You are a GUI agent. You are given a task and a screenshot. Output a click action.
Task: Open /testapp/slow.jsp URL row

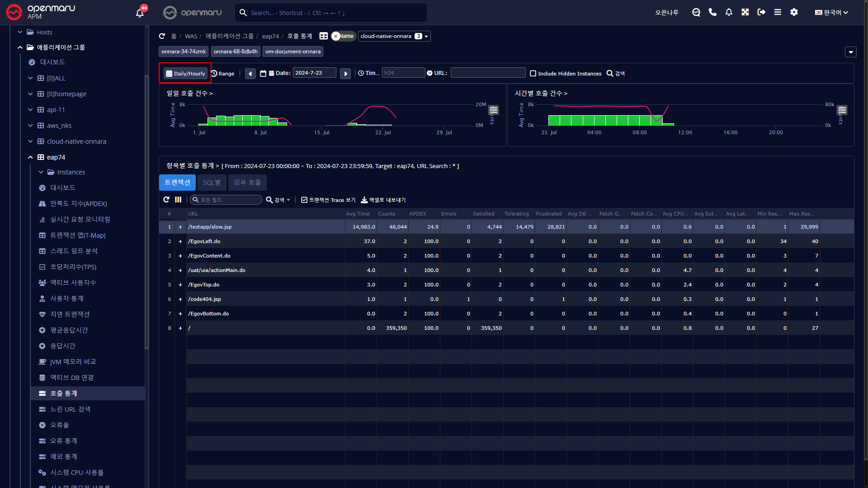pos(210,227)
